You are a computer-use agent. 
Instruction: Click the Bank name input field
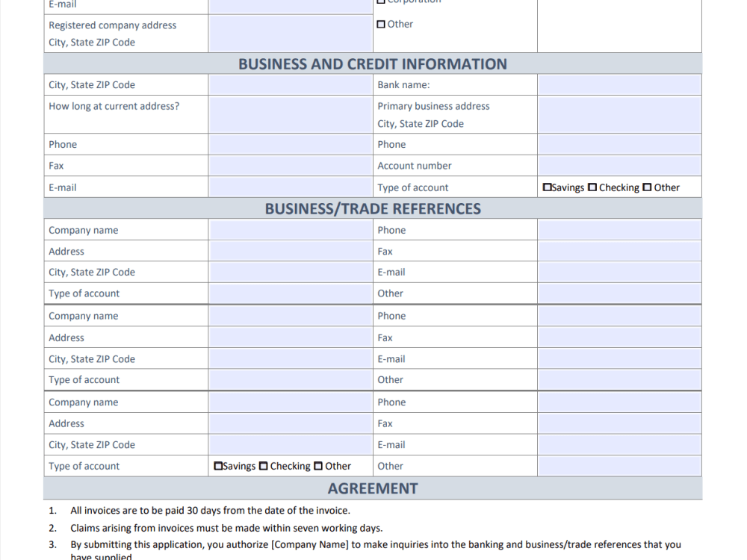click(619, 85)
